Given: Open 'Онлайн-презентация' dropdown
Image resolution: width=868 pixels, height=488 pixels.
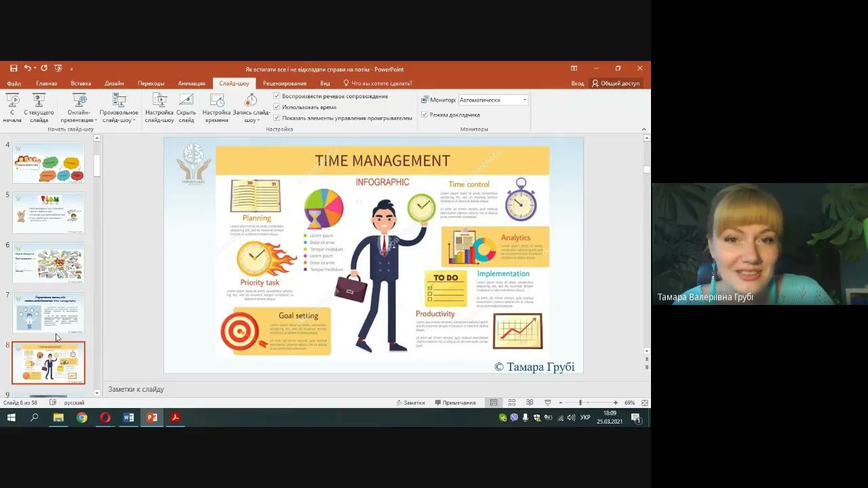Looking at the screenshot, I should tap(79, 108).
